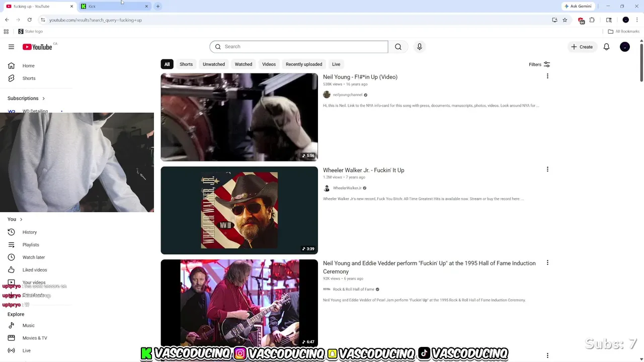Open Wheeler Walker Jr. video thumbnail

239,210
